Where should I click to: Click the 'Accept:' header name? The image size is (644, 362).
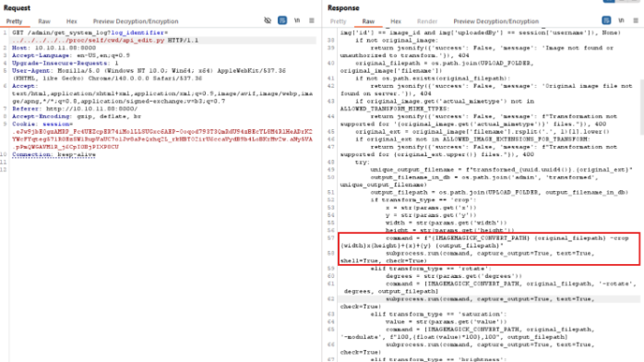25,86
